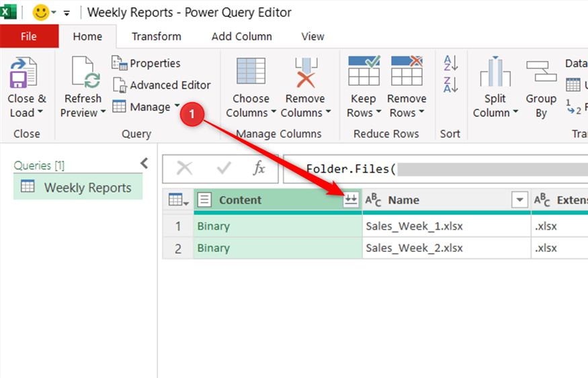
Task: Click the Binary cell in row 1
Action: pyautogui.click(x=278, y=226)
